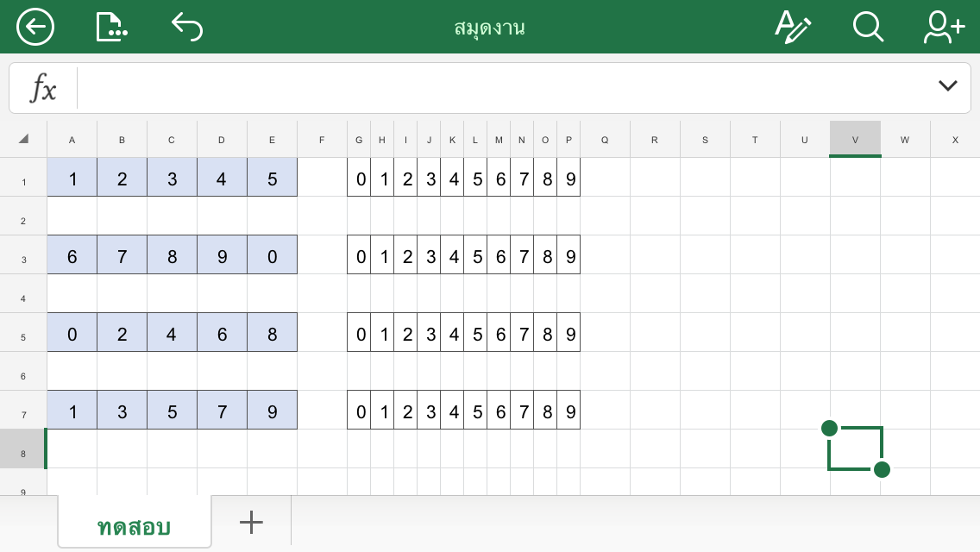Tap the undo arrow icon
The width and height of the screenshot is (980, 552).
pos(187,27)
